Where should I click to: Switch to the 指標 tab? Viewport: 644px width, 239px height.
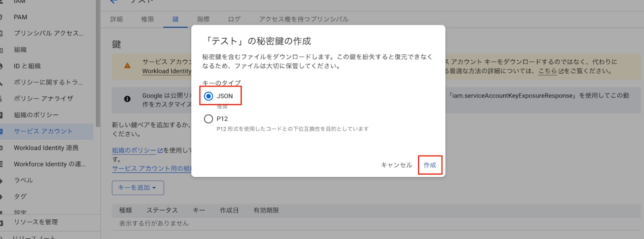tap(203, 19)
